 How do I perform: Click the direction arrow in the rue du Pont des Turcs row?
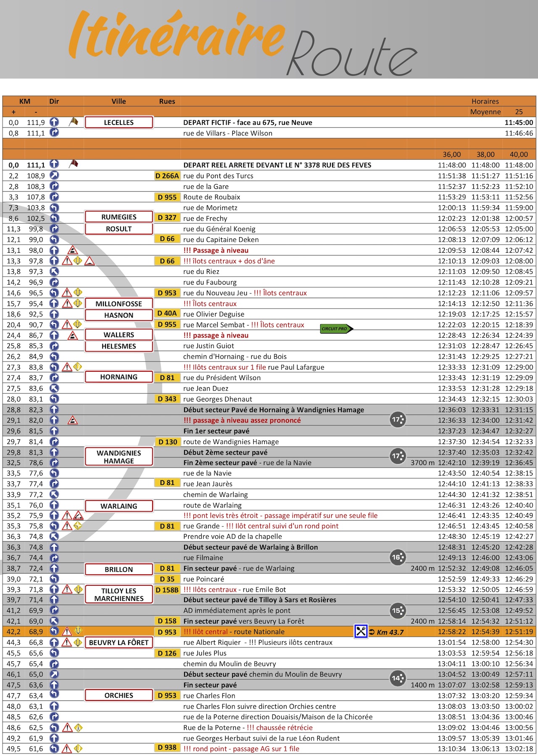click(x=54, y=175)
